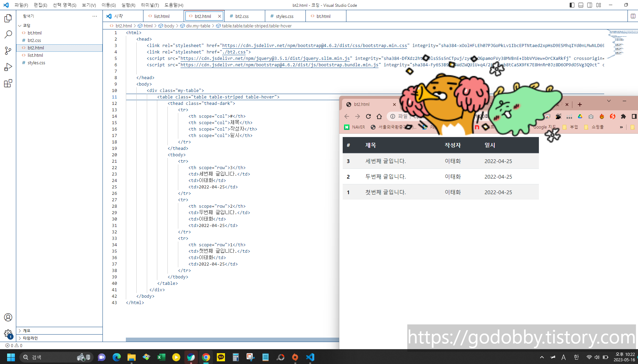This screenshot has height=364, width=638.
Task: Close the bt2.html editor tab
Action: (x=220, y=16)
